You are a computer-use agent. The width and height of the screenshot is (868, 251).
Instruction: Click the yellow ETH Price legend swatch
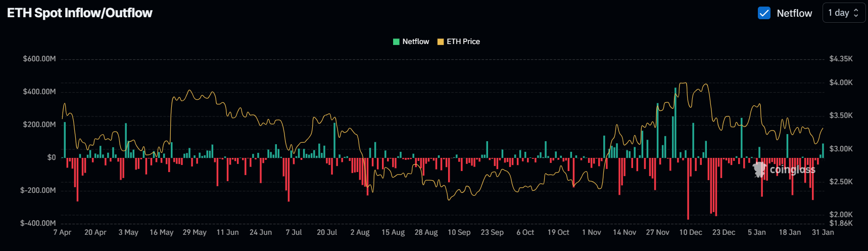pos(440,41)
